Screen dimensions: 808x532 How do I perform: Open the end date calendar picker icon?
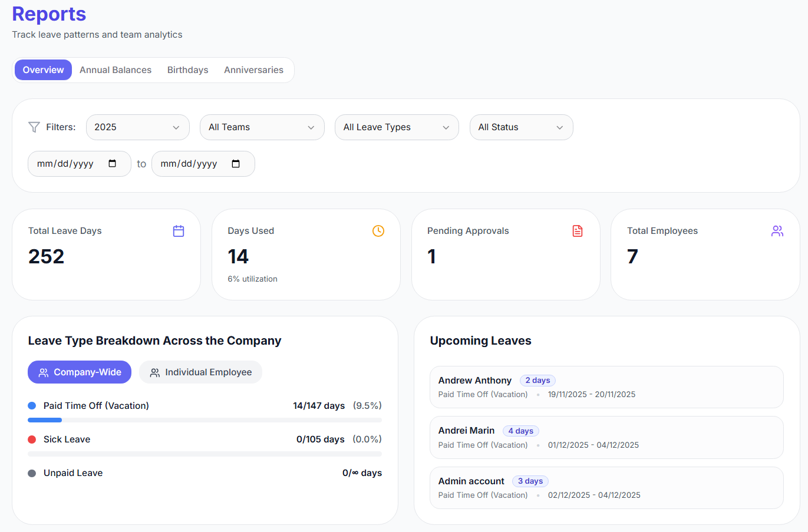[236, 164]
